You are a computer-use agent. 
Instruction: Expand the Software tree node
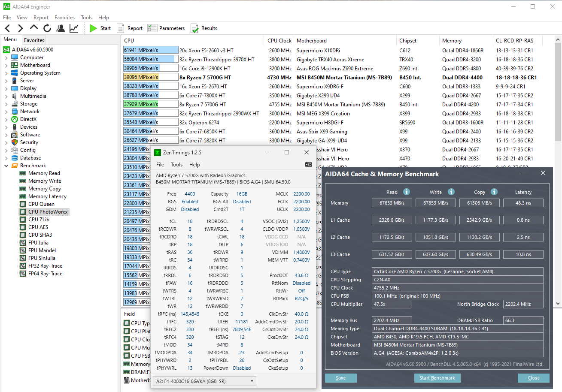pyautogui.click(x=6, y=135)
